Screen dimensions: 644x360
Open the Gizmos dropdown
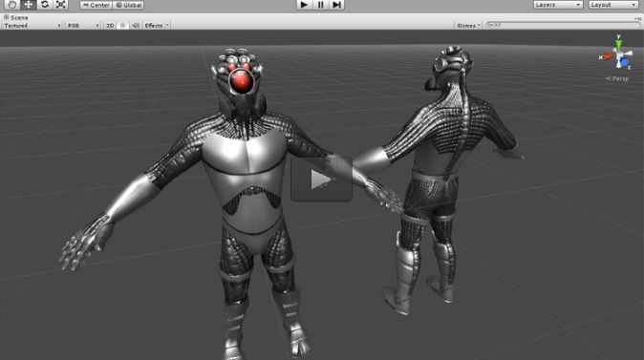(468, 26)
